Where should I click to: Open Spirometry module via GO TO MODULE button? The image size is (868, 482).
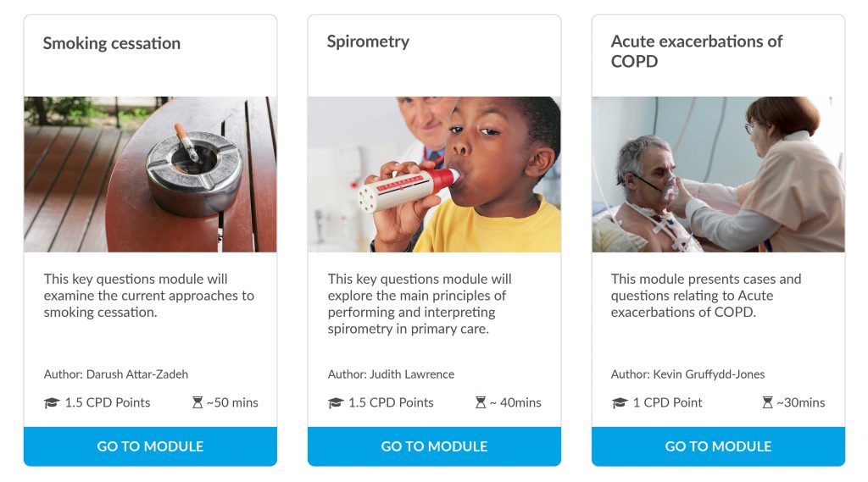434,446
